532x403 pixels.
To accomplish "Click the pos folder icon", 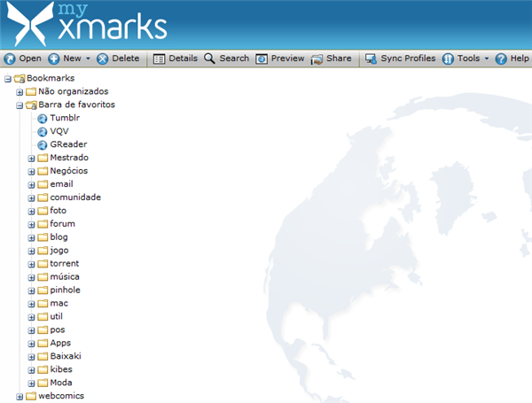I will tap(43, 329).
